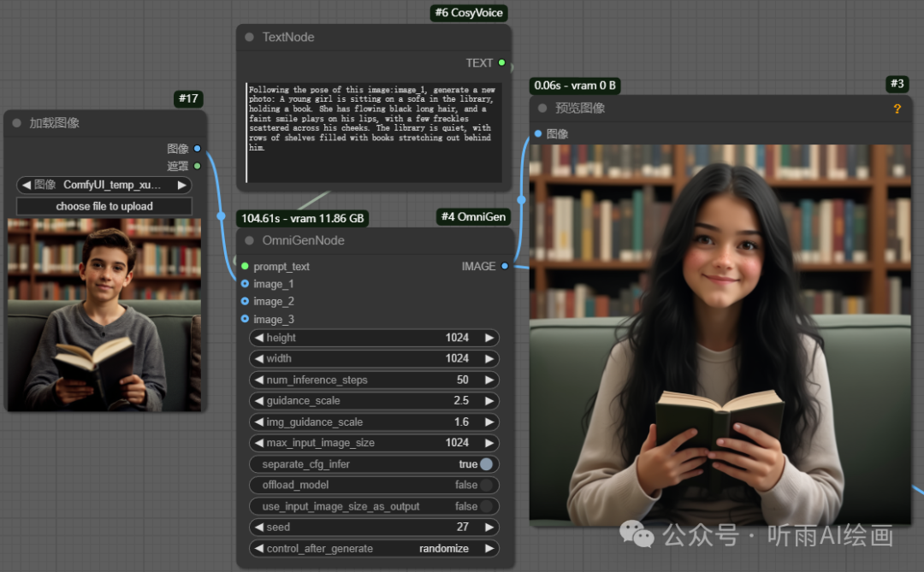This screenshot has height=572, width=924.
Task: Open the 图像 ComfyUI_temp file dropdown
Action: tap(104, 185)
